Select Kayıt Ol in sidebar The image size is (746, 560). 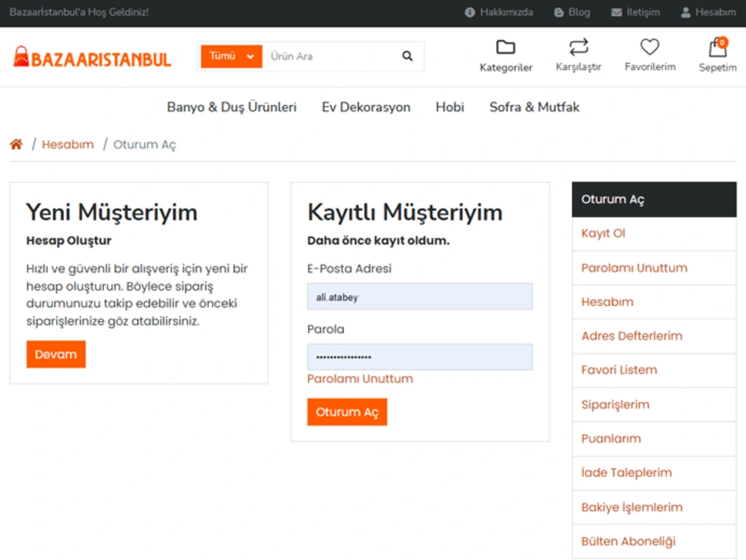click(x=653, y=233)
